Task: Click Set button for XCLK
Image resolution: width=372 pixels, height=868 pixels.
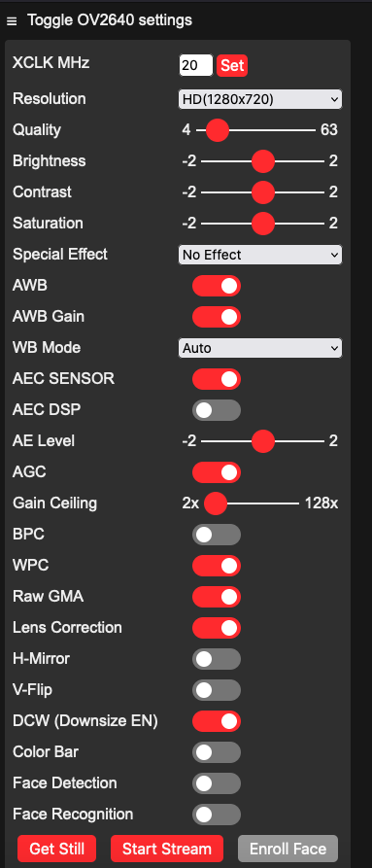Action: (232, 65)
